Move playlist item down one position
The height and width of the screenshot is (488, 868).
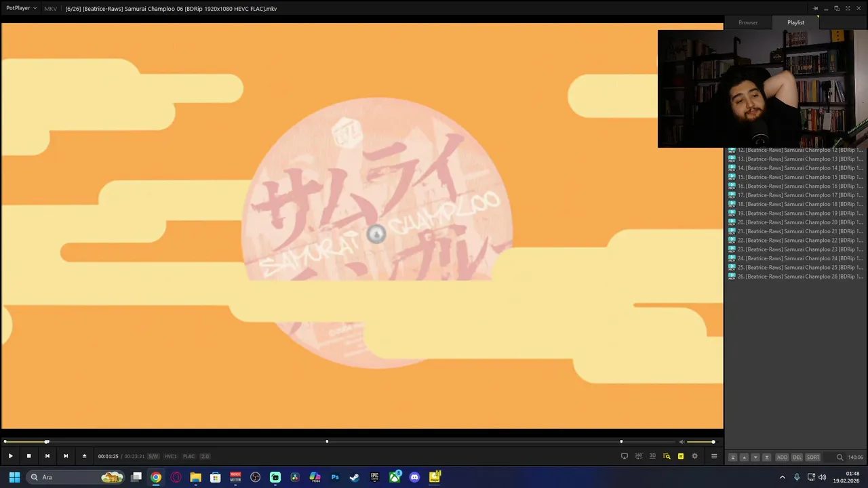755,457
